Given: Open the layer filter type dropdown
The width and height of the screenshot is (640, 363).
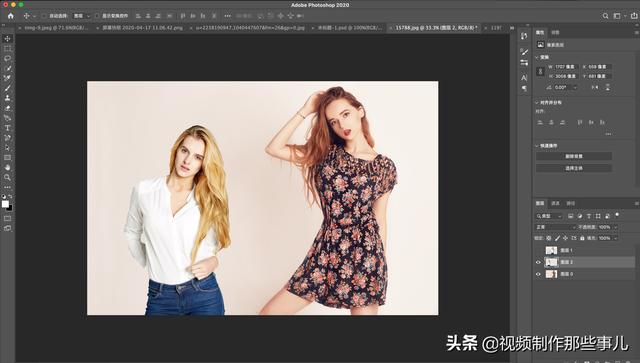Looking at the screenshot, I should [549, 216].
